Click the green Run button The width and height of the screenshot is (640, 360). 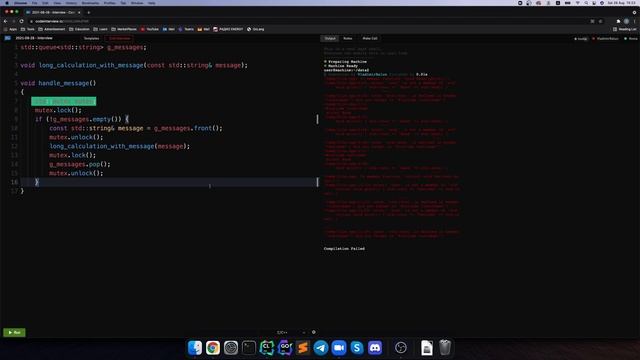click(14, 333)
